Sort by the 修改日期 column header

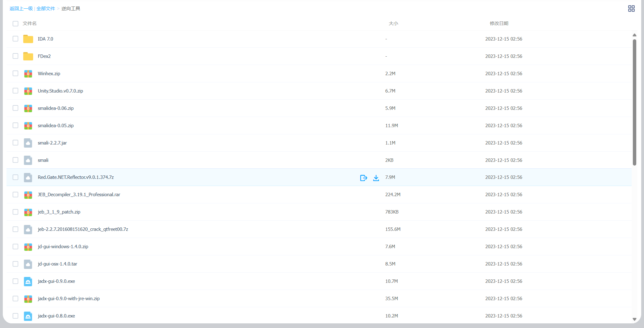(499, 24)
